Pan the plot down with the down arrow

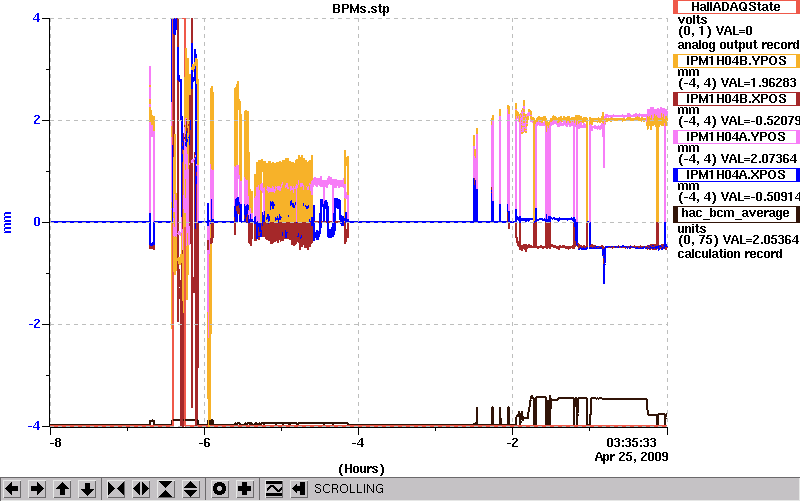pos(87,489)
